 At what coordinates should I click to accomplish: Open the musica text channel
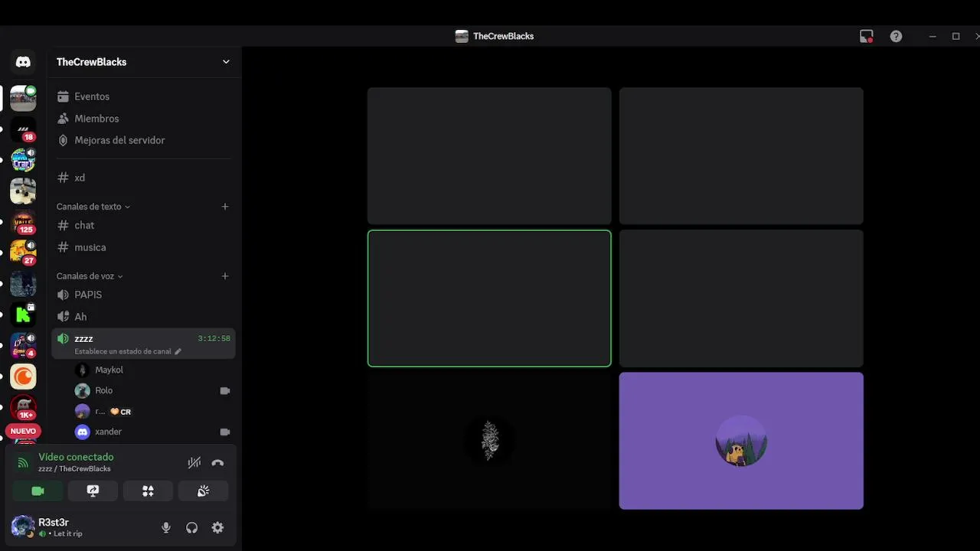click(144, 247)
